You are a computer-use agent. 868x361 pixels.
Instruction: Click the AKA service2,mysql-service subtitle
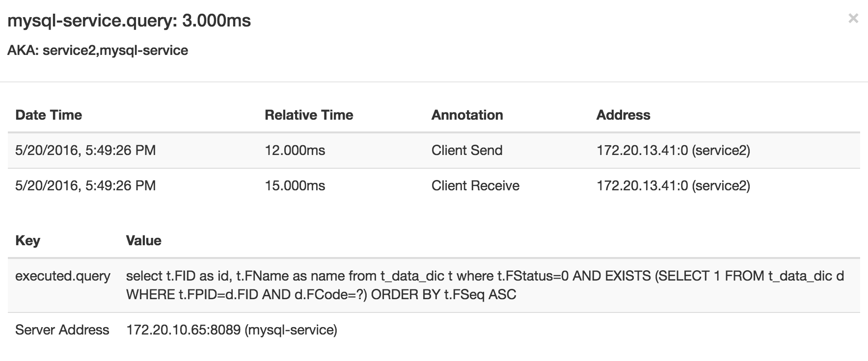(98, 51)
